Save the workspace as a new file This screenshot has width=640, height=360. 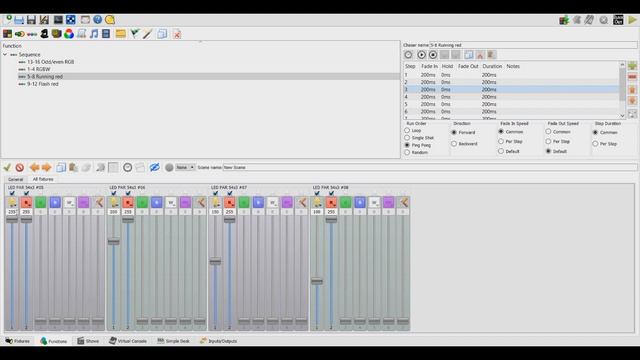click(x=44, y=20)
